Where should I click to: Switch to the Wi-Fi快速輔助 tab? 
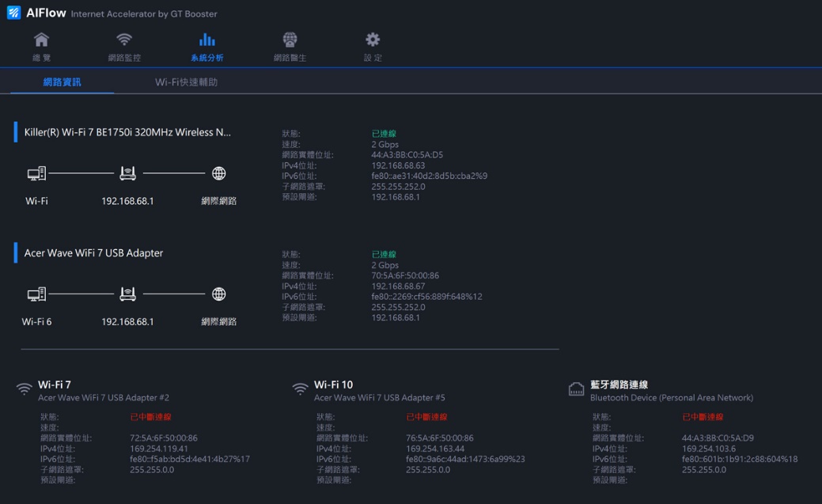pos(186,82)
